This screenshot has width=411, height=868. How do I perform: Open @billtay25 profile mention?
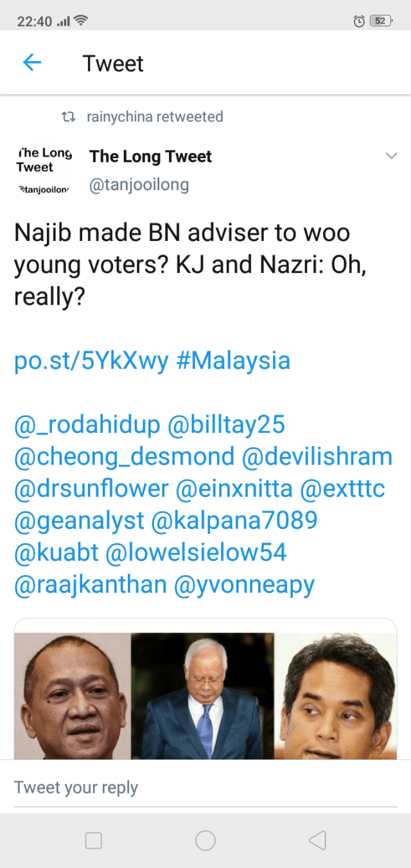click(226, 425)
